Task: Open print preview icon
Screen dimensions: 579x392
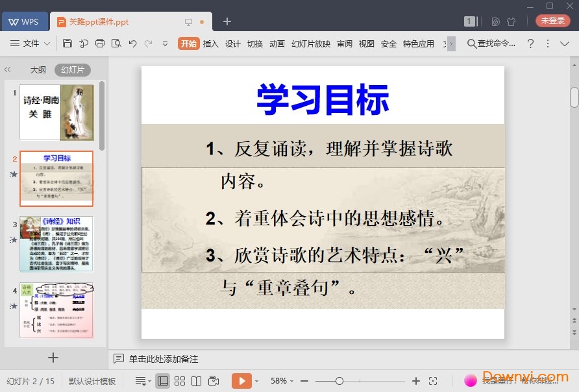Action: [x=116, y=43]
